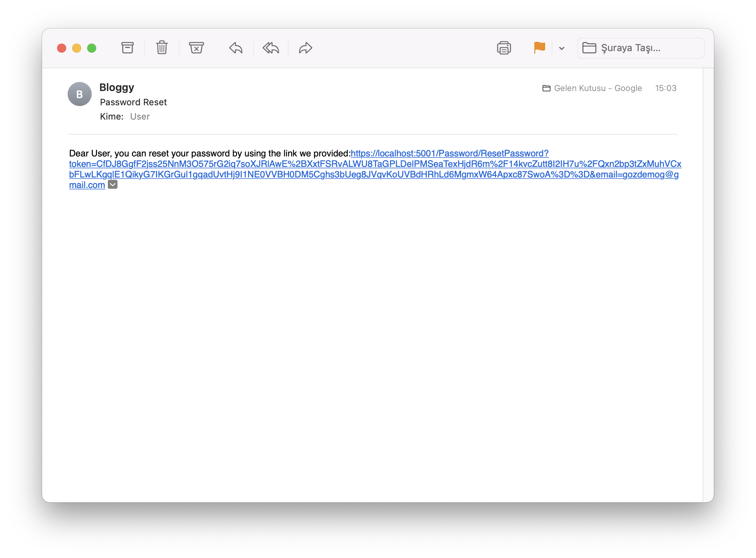The image size is (756, 558).
Task: Reply all using the double arrow icon
Action: coord(271,48)
